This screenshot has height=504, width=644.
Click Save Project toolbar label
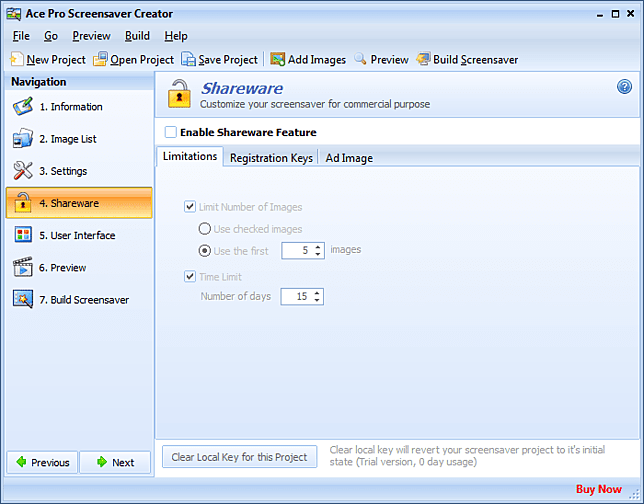coord(228,60)
